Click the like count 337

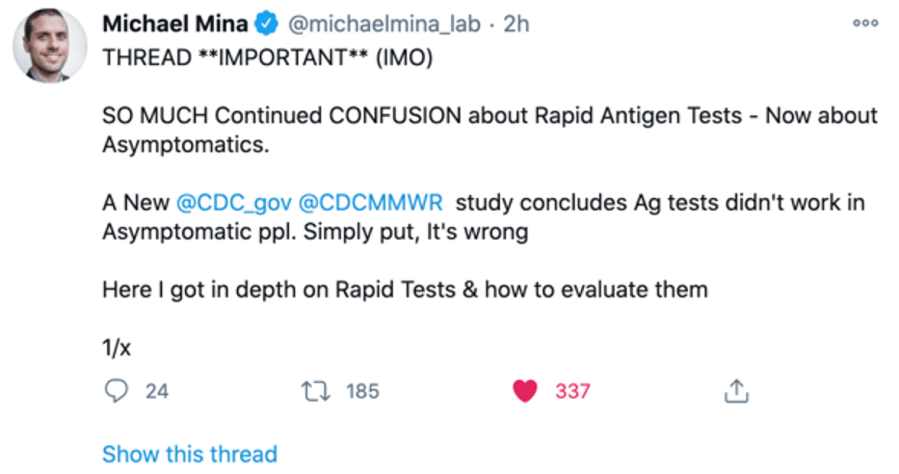[x=573, y=391]
